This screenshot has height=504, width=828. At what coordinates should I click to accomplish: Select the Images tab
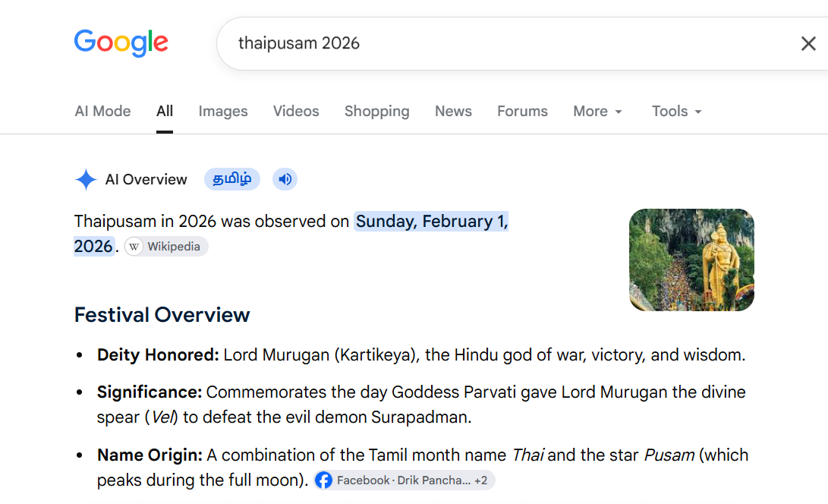[223, 112]
